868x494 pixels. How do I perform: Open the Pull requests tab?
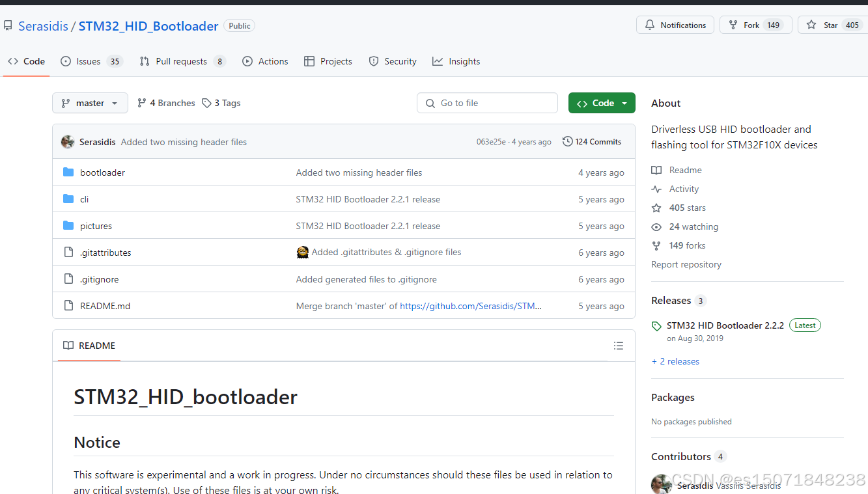pos(182,61)
